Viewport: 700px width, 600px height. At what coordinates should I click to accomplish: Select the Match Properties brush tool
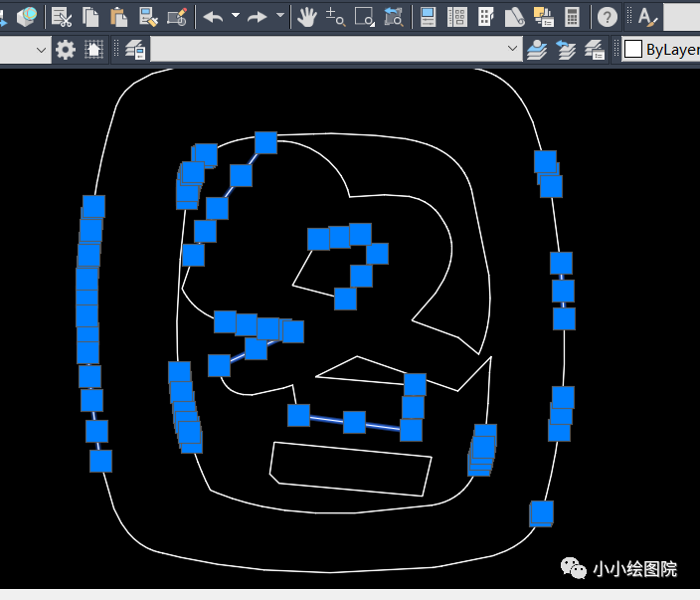pyautogui.click(x=148, y=17)
